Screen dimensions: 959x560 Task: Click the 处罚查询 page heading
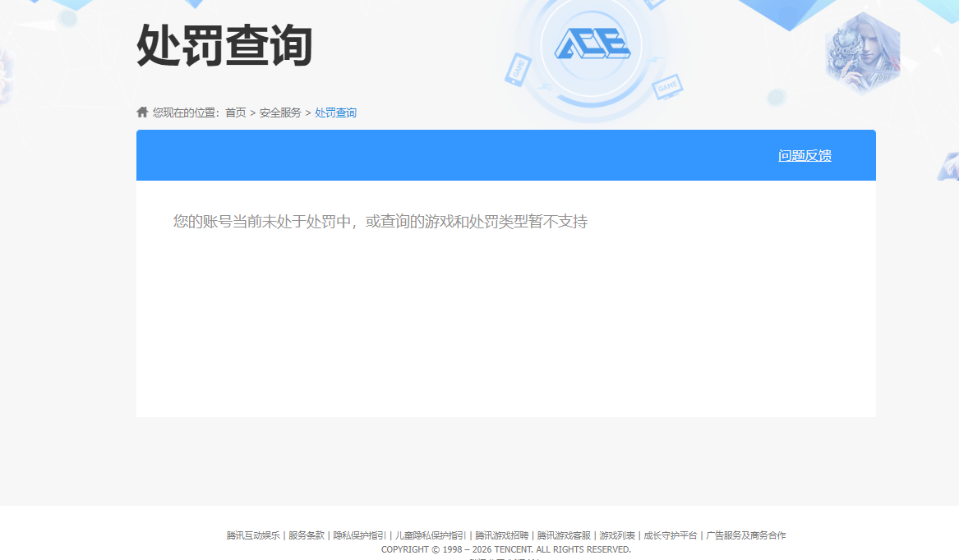point(224,45)
